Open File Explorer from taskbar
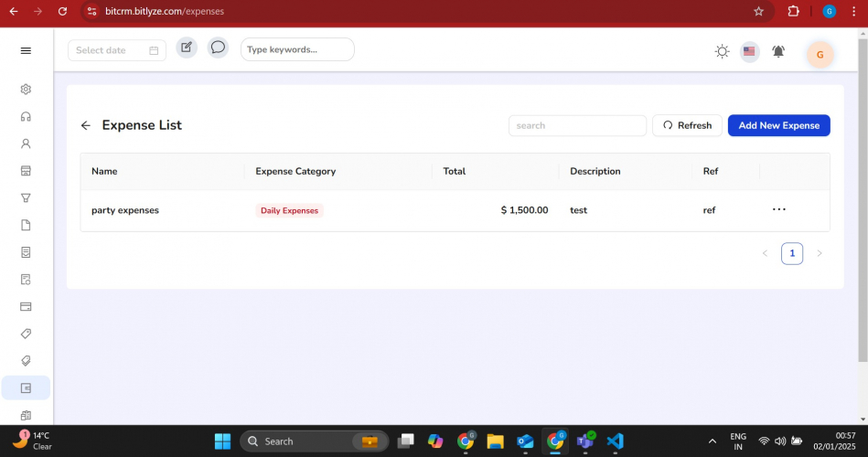Image resolution: width=868 pixels, height=457 pixels. [x=495, y=441]
